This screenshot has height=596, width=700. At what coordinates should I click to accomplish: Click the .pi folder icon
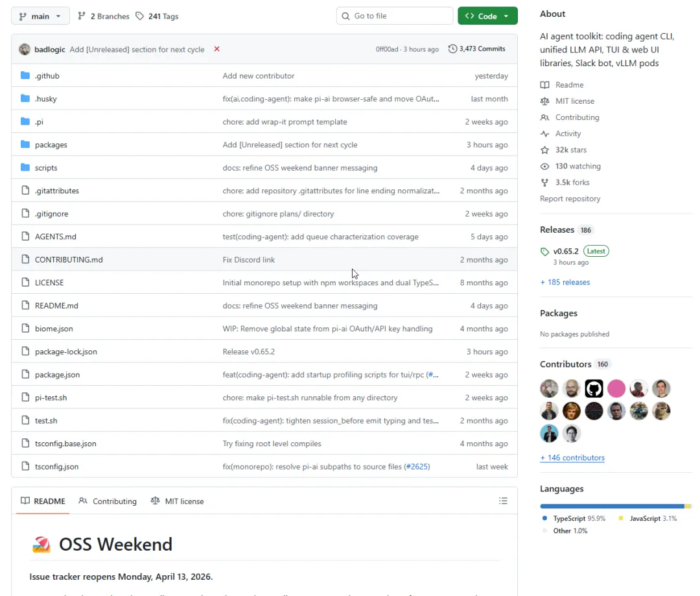(x=25, y=121)
